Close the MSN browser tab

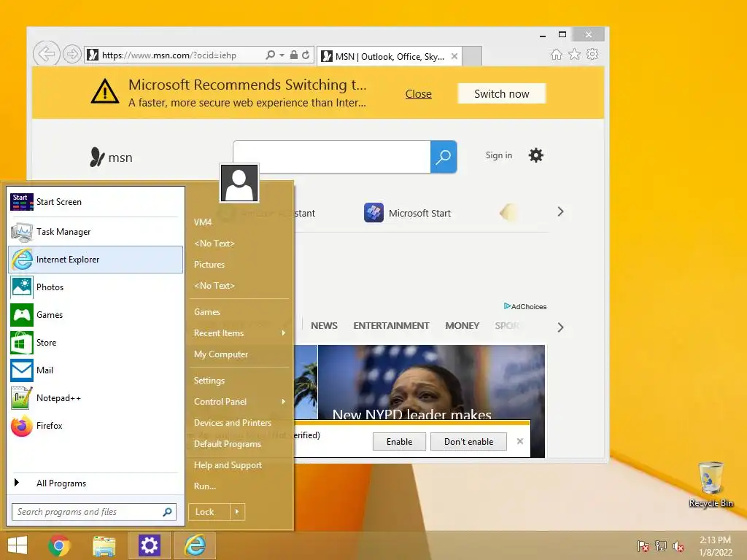pos(454,56)
